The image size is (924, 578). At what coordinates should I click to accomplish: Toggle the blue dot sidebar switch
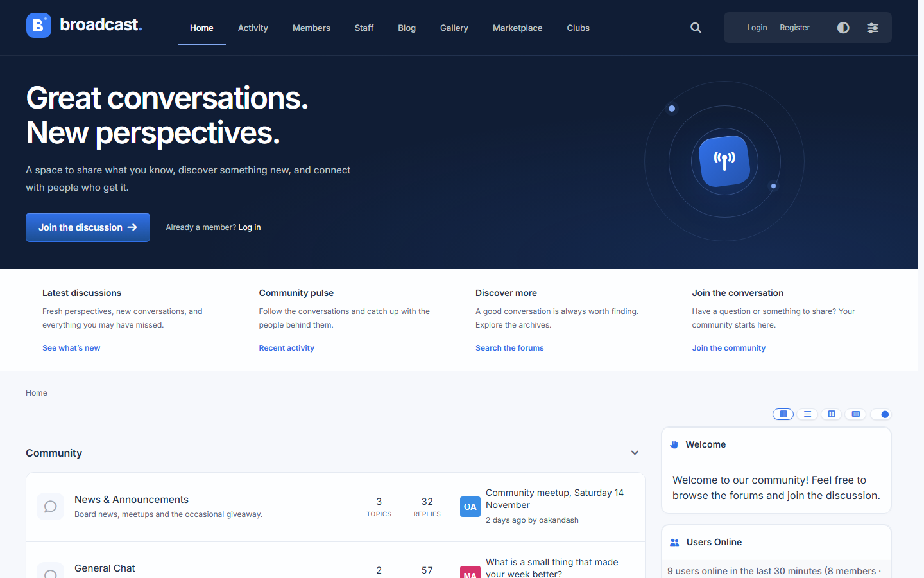(881, 414)
